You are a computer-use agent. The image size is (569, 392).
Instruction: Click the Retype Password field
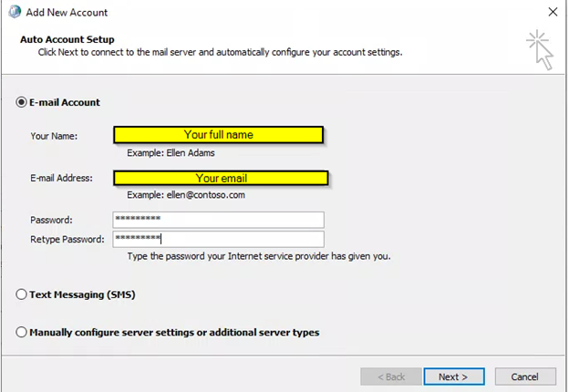pyautogui.click(x=218, y=239)
